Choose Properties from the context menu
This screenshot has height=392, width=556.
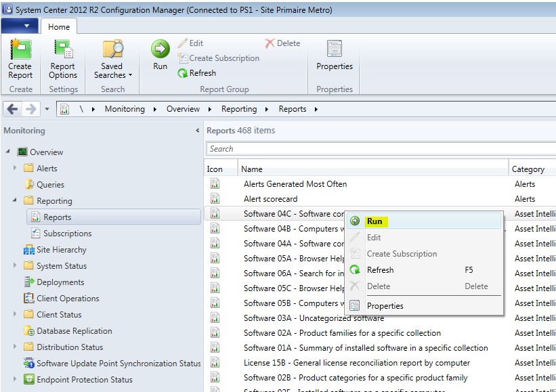pyautogui.click(x=385, y=306)
